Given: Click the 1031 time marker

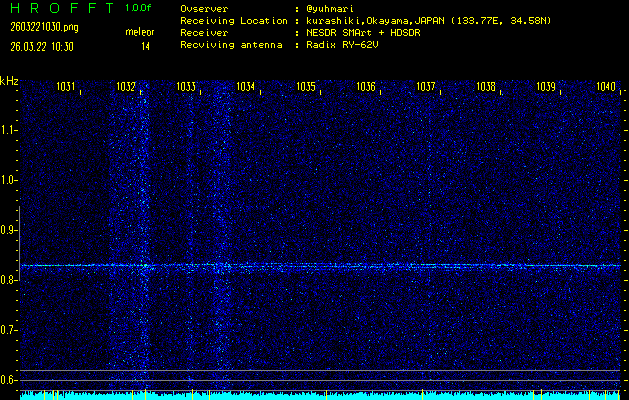Looking at the screenshot, I should tap(66, 88).
